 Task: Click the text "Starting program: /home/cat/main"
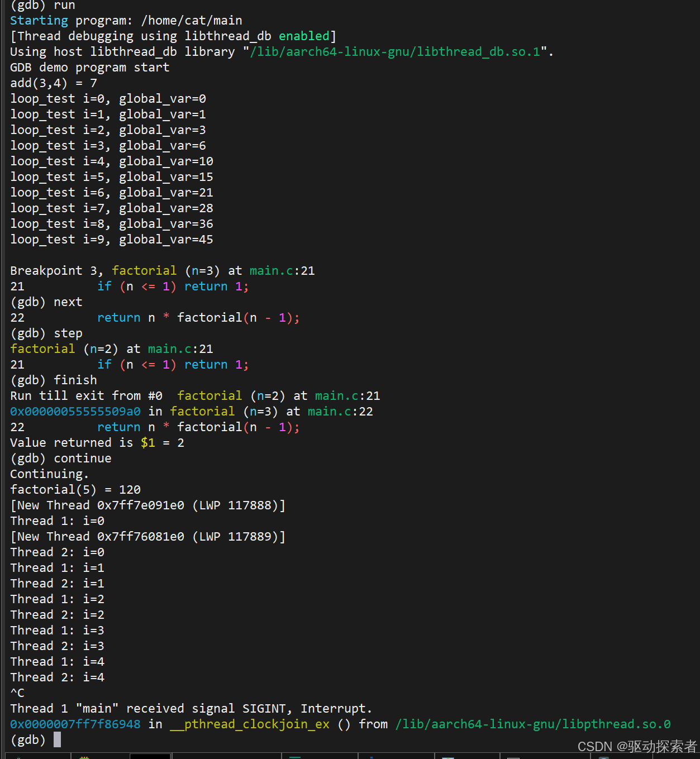126,21
